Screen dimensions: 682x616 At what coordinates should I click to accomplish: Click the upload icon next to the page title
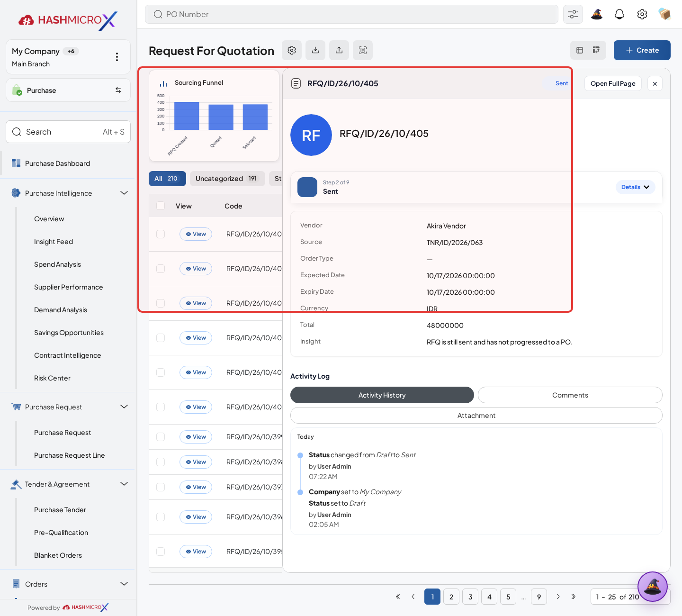point(339,50)
